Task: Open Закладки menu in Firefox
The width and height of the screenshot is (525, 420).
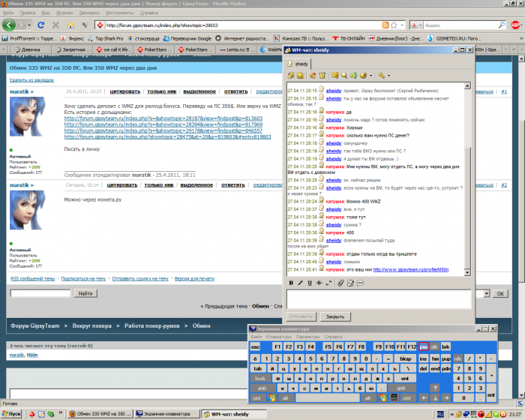Action: [89, 13]
